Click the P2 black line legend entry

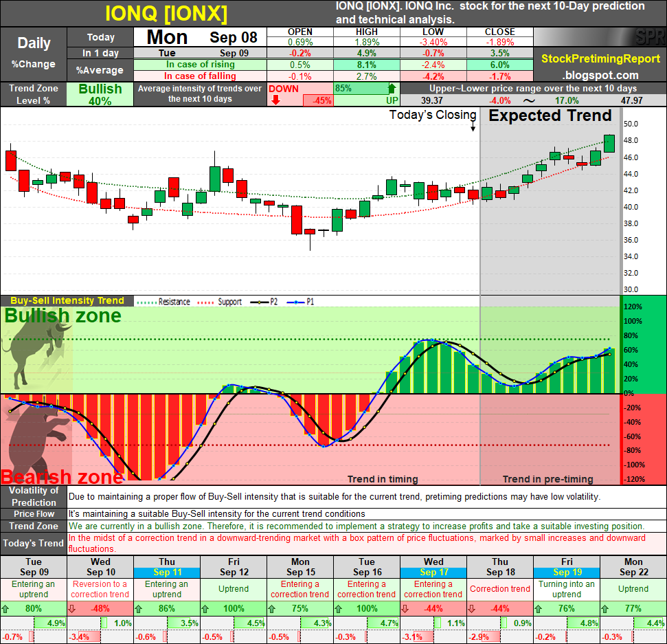[264, 302]
